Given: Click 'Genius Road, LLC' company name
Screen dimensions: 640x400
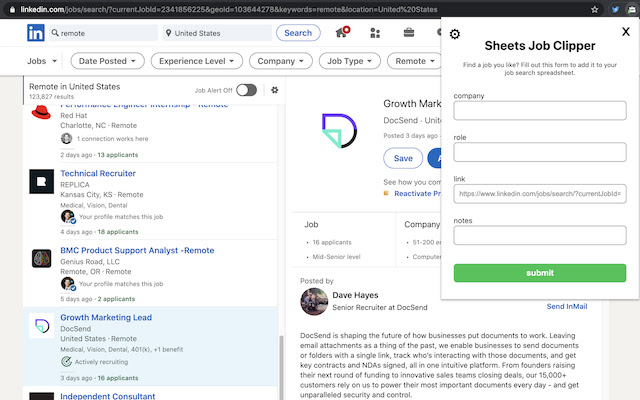Looking at the screenshot, I should click(90, 262).
